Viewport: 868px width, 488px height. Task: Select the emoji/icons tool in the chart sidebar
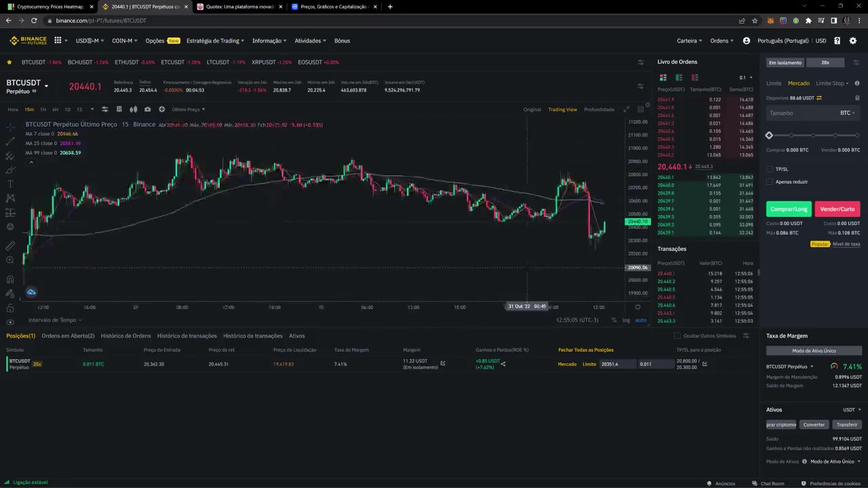tap(10, 226)
